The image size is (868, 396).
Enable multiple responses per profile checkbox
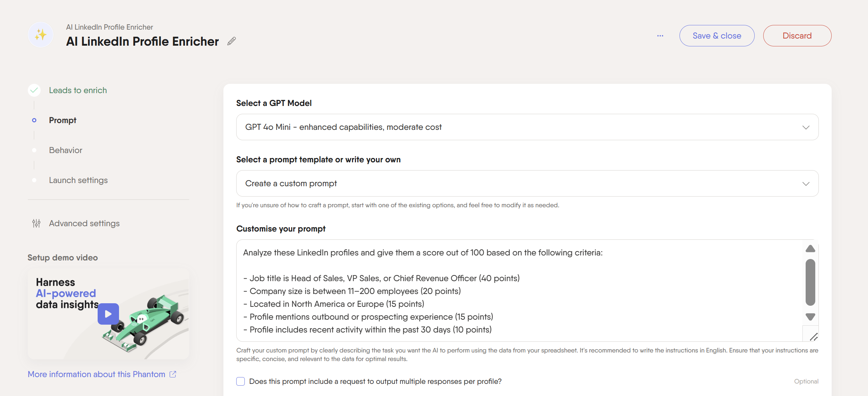point(241,381)
